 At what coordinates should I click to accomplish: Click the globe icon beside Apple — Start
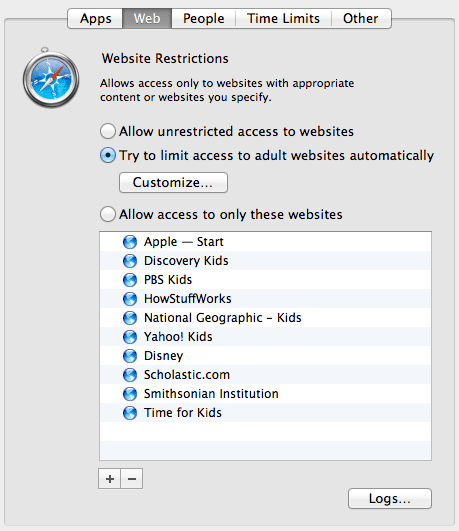pos(130,242)
